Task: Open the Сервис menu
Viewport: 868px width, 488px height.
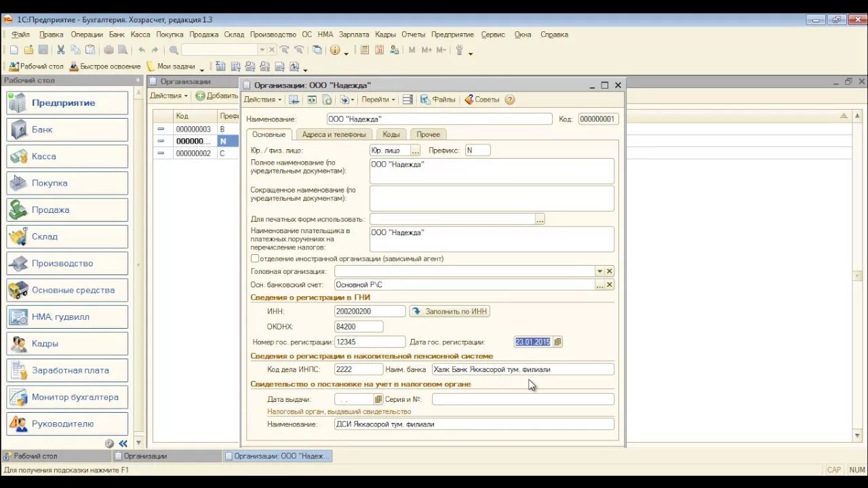Action: [493, 35]
